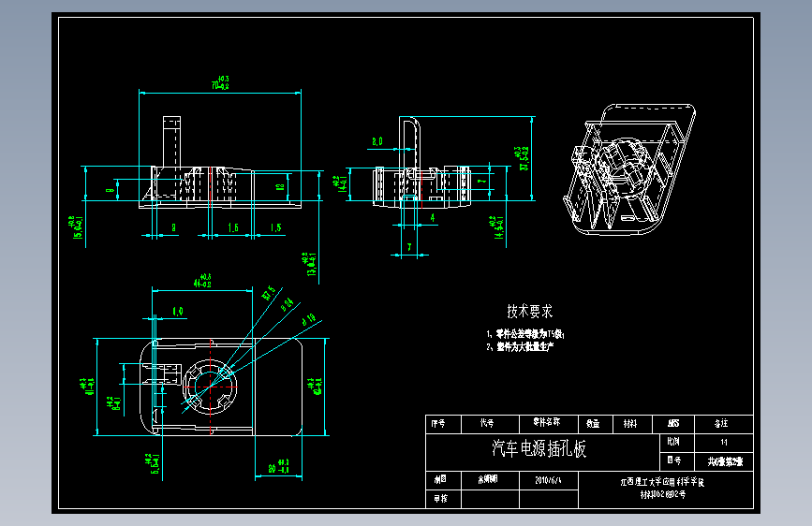Select technical requirement line 2 about mass production

pos(520,347)
